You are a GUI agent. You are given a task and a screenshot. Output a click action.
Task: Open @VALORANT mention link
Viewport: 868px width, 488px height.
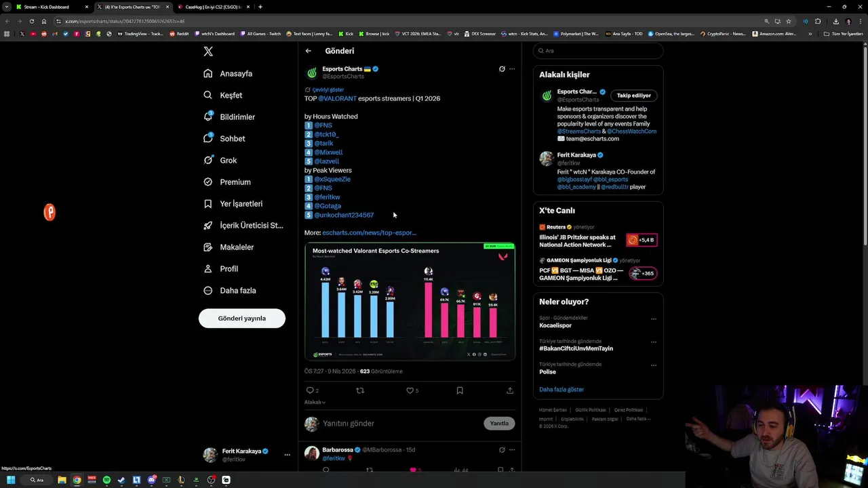(x=337, y=98)
